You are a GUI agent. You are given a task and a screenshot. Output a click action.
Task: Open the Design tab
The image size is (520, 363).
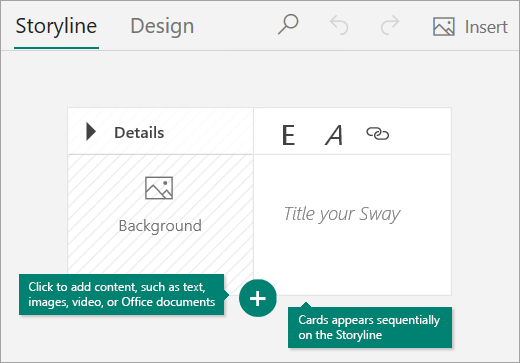(x=162, y=27)
